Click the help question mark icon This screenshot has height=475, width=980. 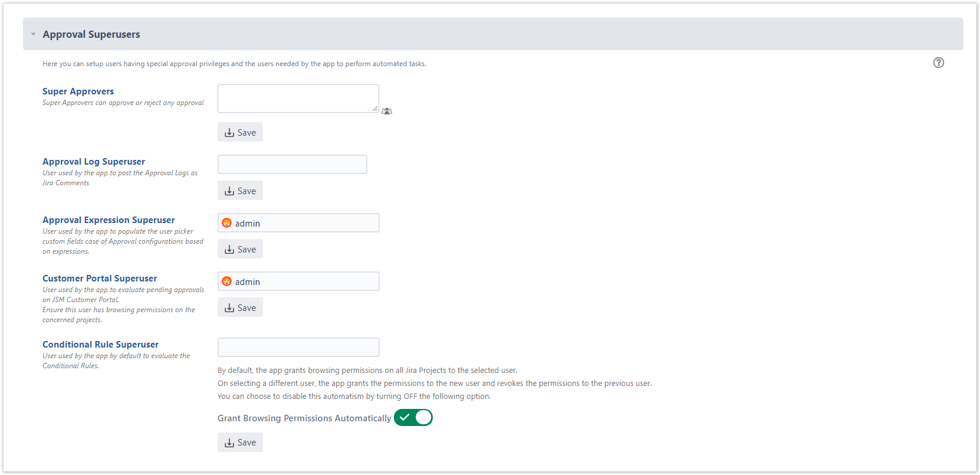click(x=938, y=63)
